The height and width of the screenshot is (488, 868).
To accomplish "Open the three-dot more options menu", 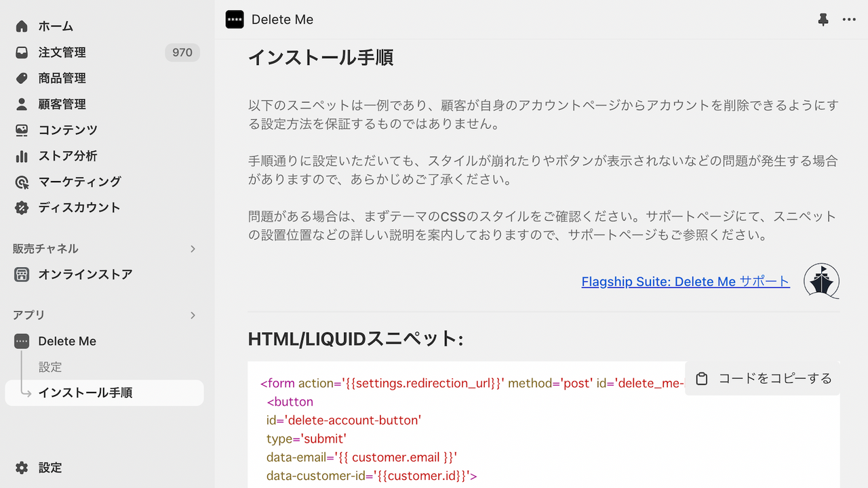I will point(849,20).
